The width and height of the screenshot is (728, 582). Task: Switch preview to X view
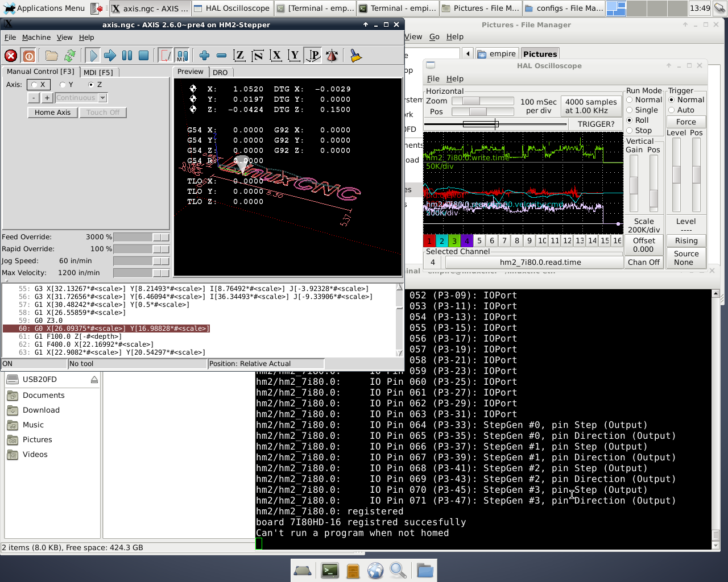click(276, 56)
